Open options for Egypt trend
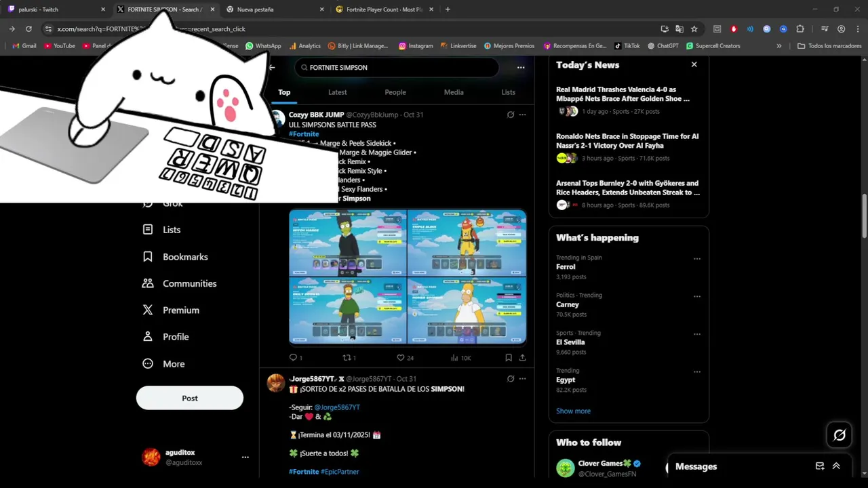Image resolution: width=868 pixels, height=488 pixels. click(697, 371)
